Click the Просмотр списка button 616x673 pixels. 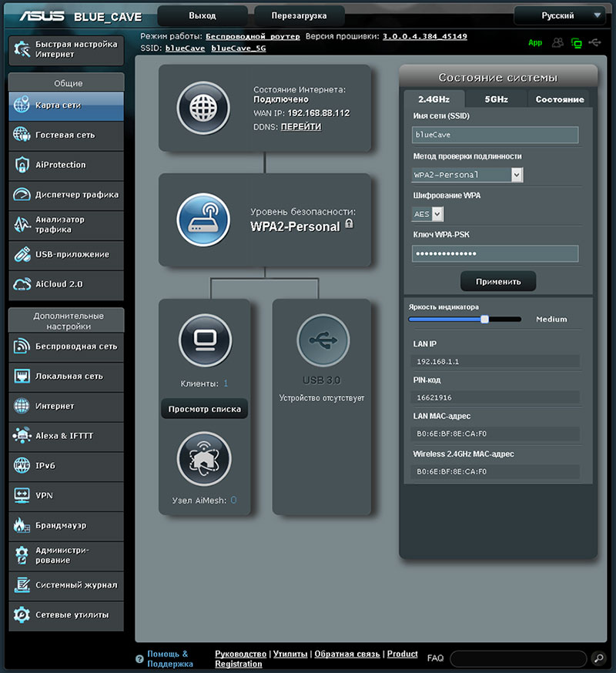coord(204,409)
